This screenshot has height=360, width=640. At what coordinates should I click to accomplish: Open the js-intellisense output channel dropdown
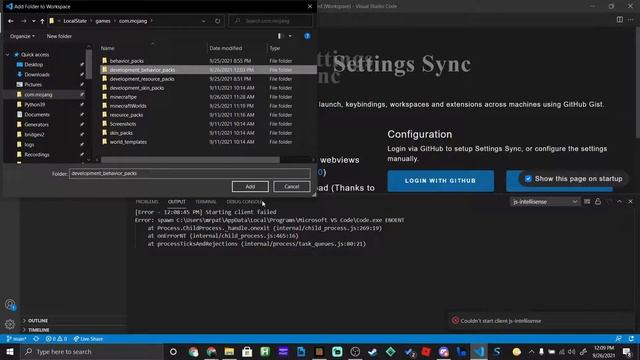pyautogui.click(x=545, y=202)
